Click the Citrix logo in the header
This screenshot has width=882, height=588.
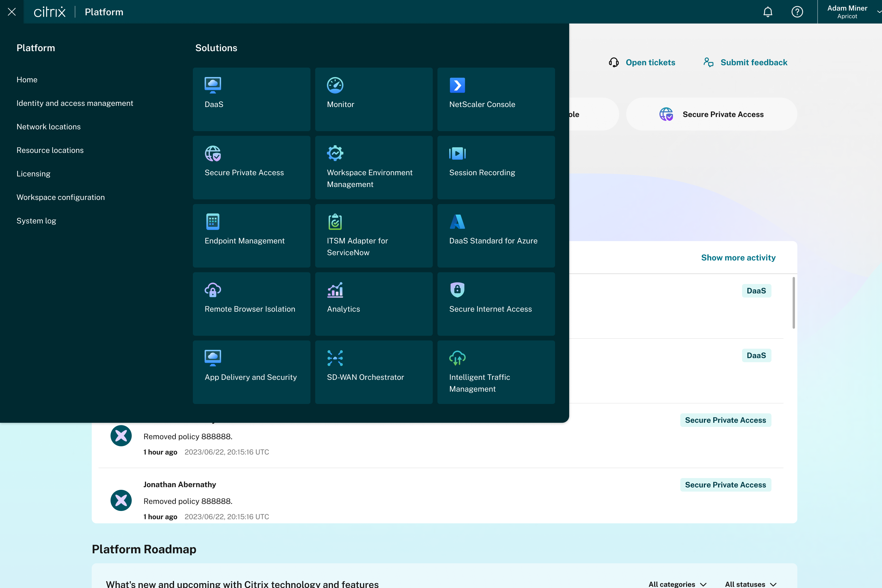click(x=49, y=12)
